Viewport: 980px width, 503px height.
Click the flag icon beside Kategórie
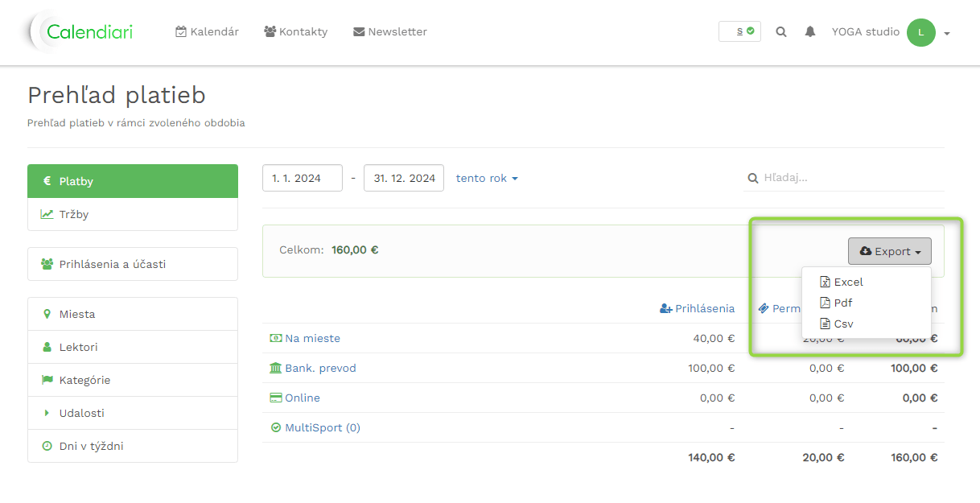click(47, 380)
